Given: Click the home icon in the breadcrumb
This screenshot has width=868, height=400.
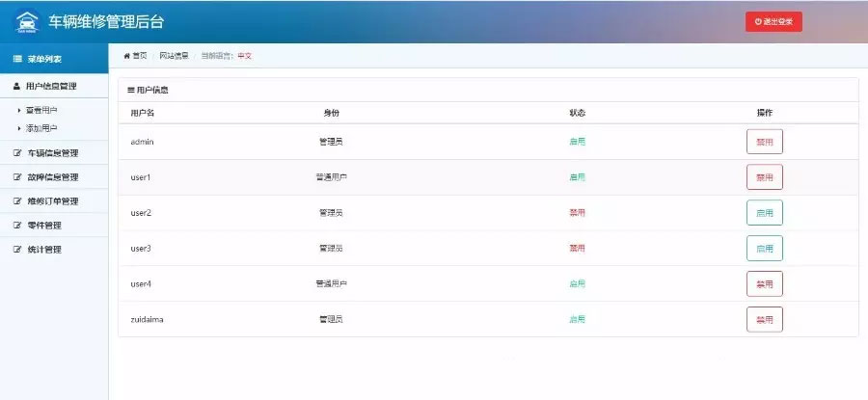Looking at the screenshot, I should (126, 56).
